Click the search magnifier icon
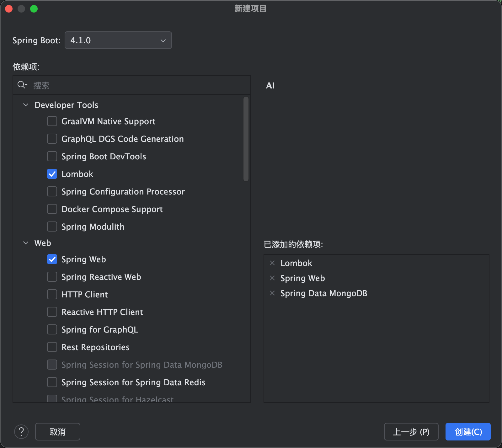The image size is (502, 448). point(22,85)
